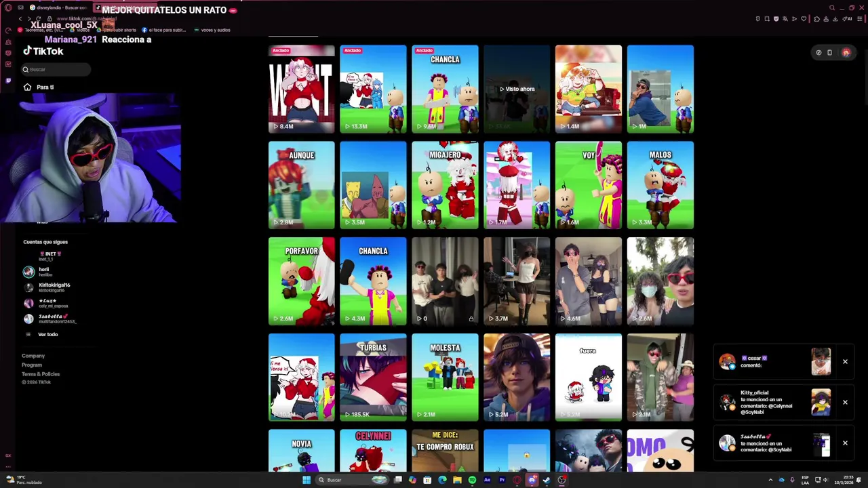Open Premiere Pro from the taskbar
868x488 pixels.
coord(502,480)
